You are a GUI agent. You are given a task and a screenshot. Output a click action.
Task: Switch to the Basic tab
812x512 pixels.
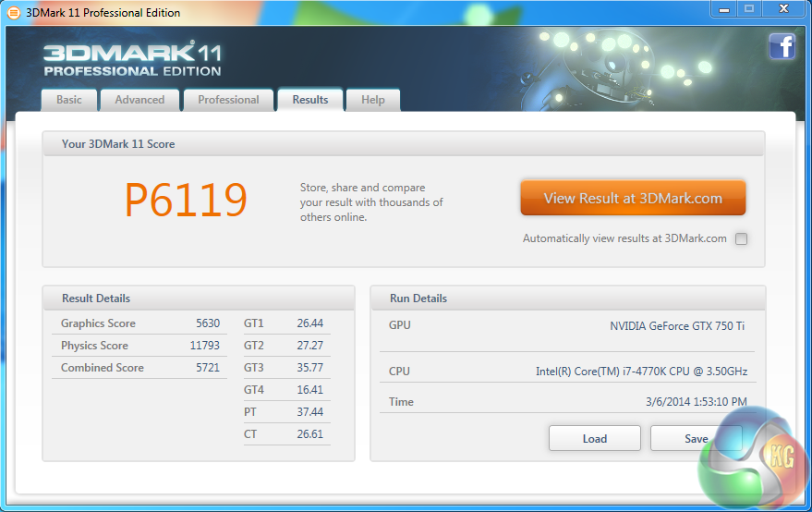click(x=69, y=100)
